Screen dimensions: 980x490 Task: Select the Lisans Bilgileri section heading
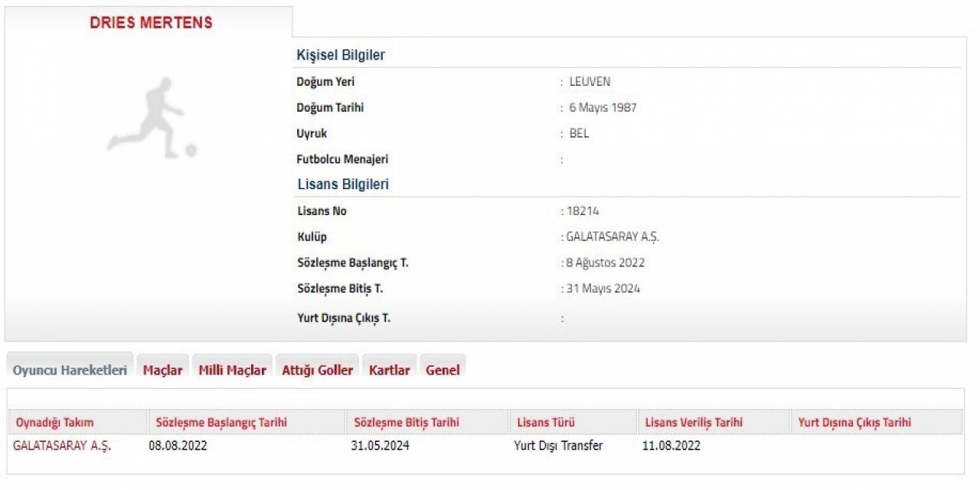point(342,184)
